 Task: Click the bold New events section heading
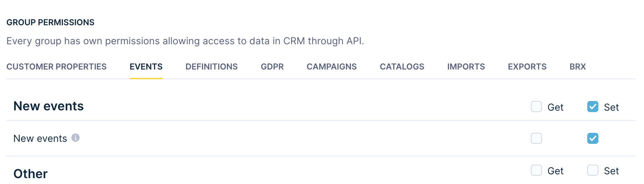click(x=48, y=106)
